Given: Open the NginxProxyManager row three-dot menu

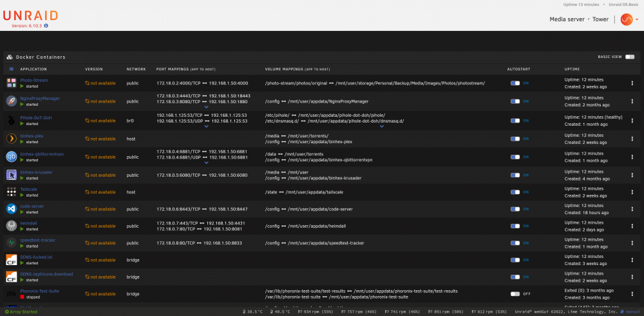Looking at the screenshot, I should point(632,101).
